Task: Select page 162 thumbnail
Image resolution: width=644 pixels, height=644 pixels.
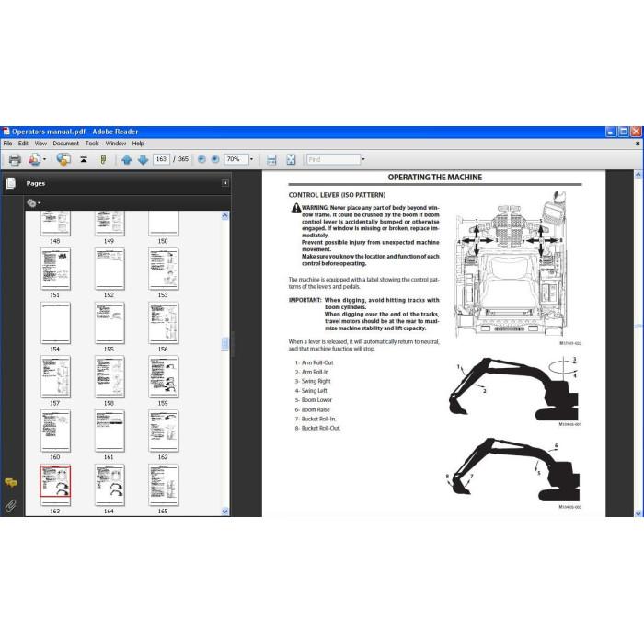Action: 163,431
